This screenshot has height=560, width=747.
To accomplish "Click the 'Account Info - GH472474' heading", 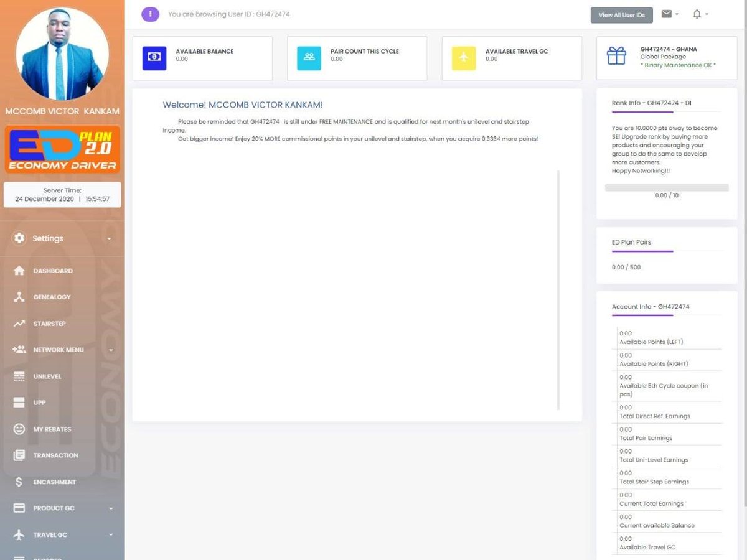I will click(651, 307).
